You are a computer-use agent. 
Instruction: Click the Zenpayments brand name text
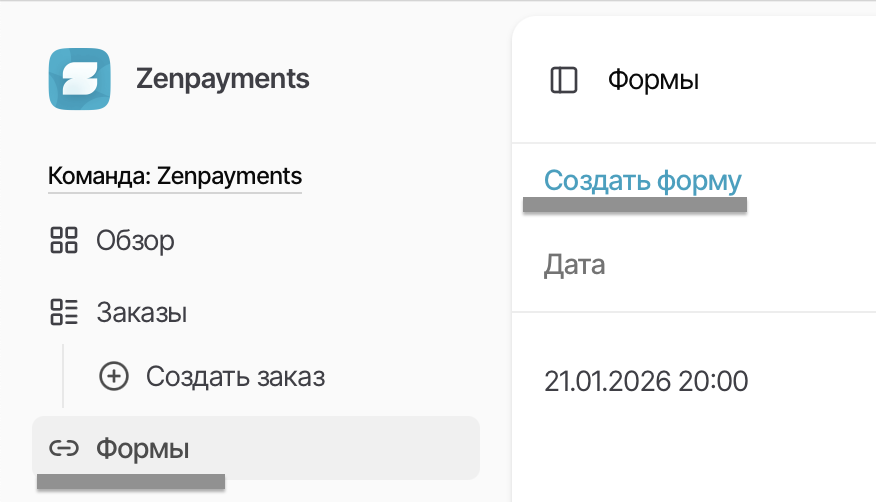pos(222,79)
